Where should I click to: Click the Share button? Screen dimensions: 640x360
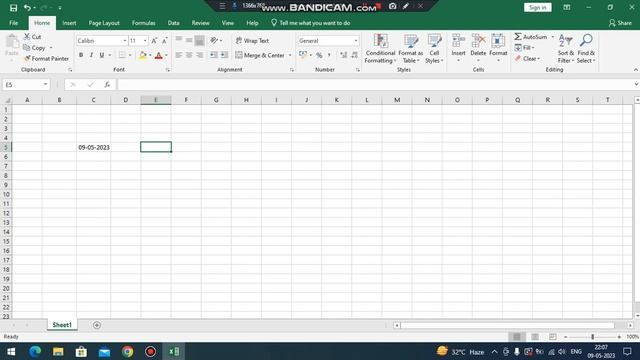tap(620, 23)
